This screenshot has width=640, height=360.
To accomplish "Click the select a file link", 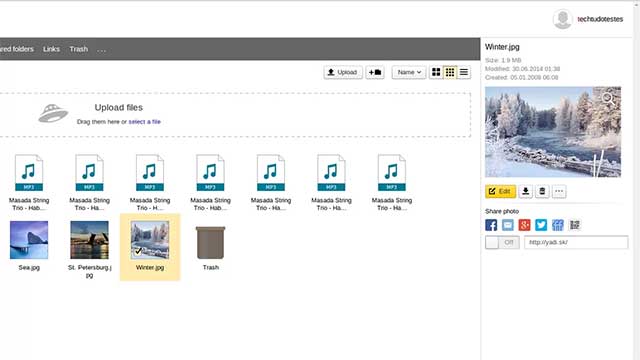I will click(144, 122).
